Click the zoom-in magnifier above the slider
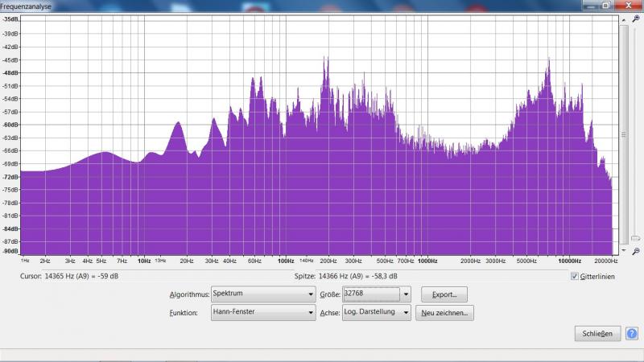The width and height of the screenshot is (644, 362). [636, 18]
